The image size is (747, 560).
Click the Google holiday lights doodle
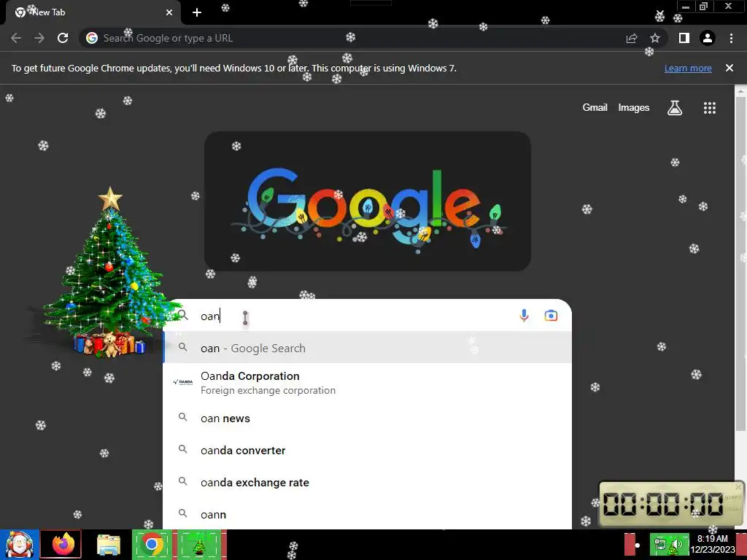[x=368, y=201]
